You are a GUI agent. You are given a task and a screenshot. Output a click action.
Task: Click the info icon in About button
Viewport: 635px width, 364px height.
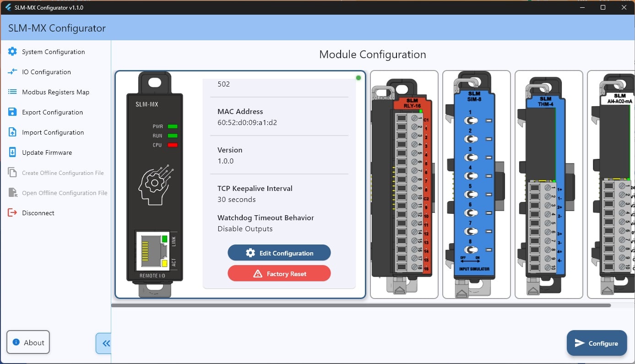(16, 342)
